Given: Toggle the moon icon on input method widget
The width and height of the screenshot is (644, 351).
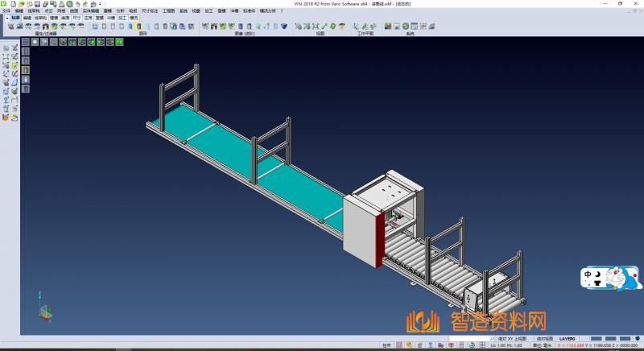Looking at the screenshot, I should coord(600,275).
